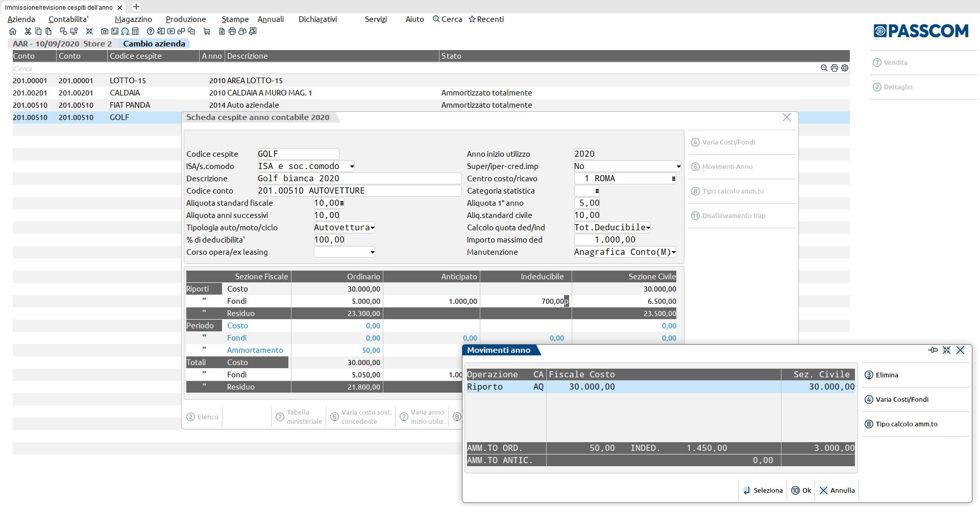
Task: Click Elimina in Movimenti anno panel
Action: (881, 375)
